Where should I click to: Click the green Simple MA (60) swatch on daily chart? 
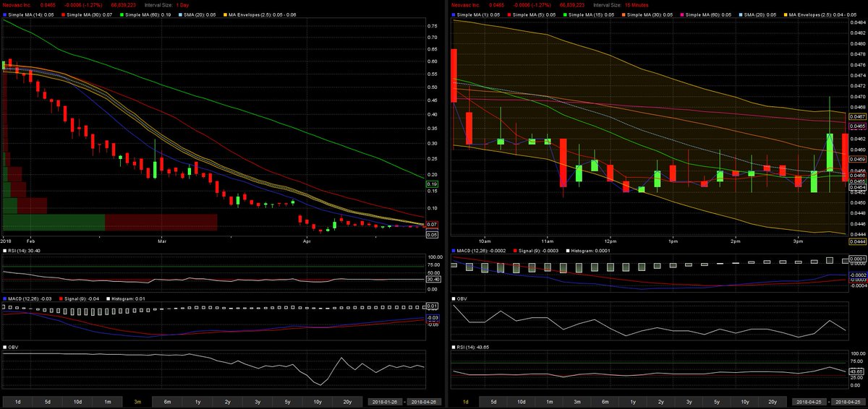pyautogui.click(x=122, y=14)
